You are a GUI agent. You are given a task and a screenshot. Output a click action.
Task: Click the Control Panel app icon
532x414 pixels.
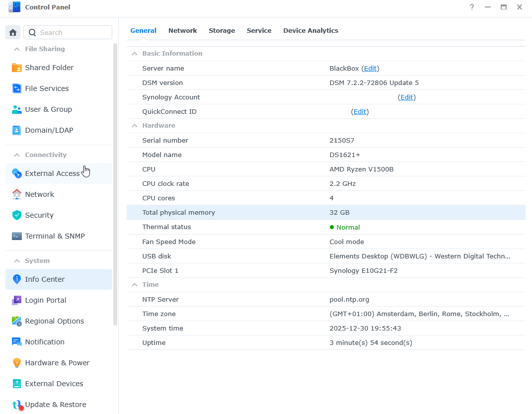click(x=14, y=7)
